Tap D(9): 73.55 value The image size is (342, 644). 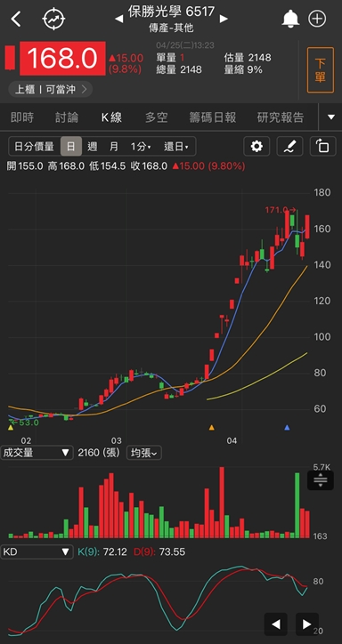[x=159, y=552]
